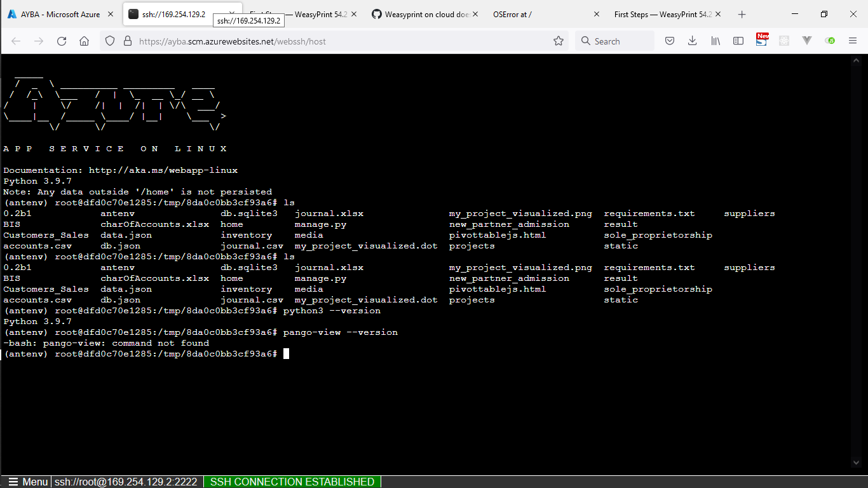Save the current page to Pocket
This screenshot has width=868, height=488.
pos(669,40)
